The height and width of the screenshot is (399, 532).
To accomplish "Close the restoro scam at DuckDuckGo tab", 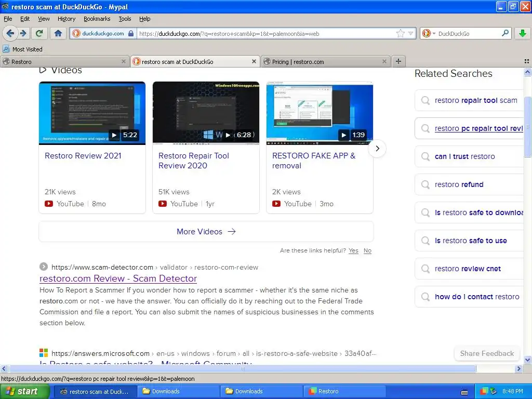I will coord(254,61).
